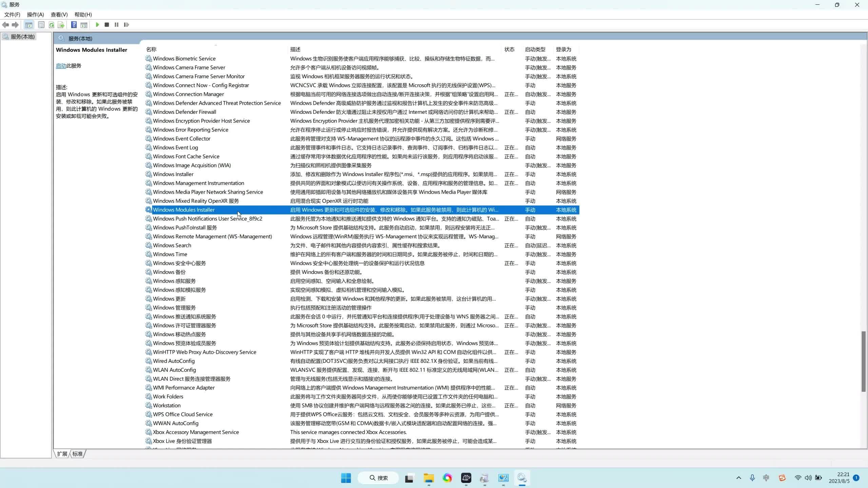Select Windows Error Reporting Service

coord(362,130)
